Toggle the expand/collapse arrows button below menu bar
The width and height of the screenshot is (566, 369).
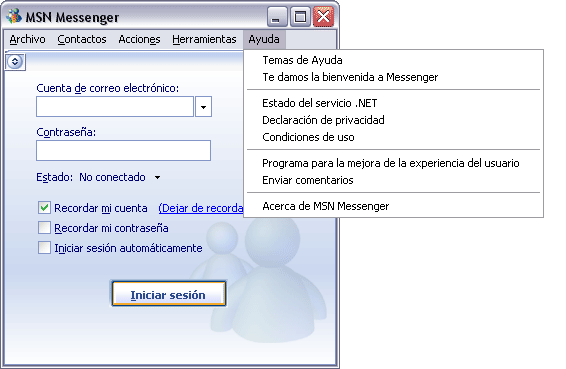tap(15, 61)
